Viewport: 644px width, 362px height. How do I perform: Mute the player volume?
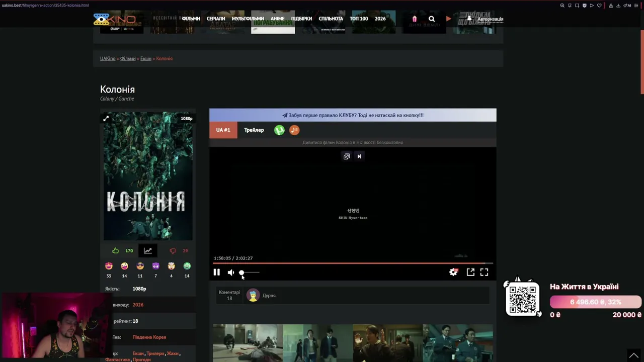[230, 273]
